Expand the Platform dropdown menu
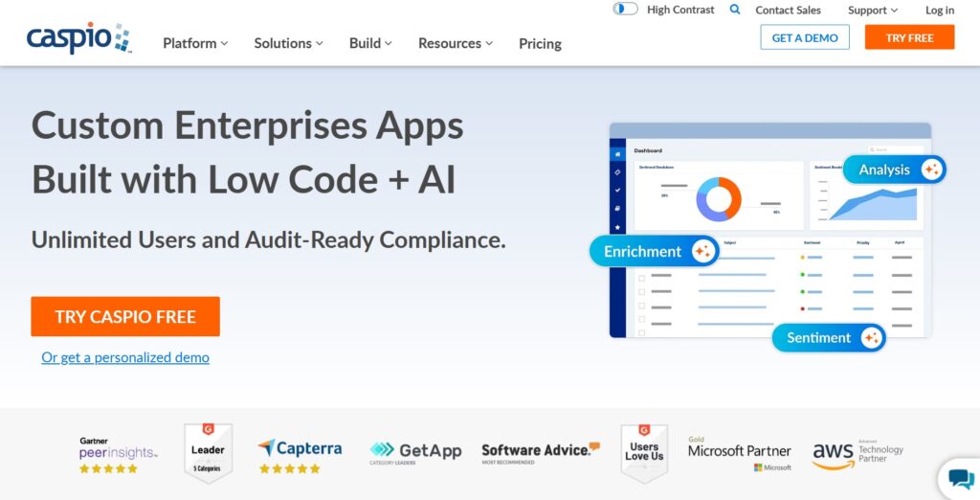This screenshot has width=980, height=500. pos(195,43)
